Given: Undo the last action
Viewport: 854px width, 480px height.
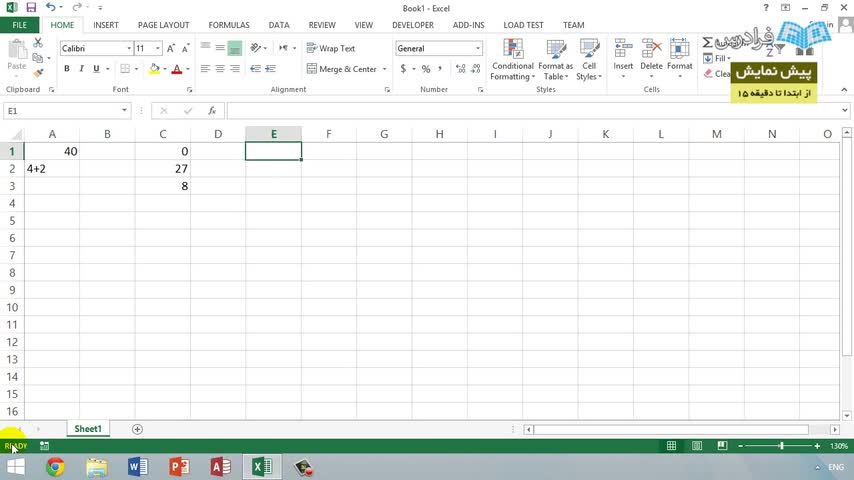Looking at the screenshot, I should coord(51,7).
